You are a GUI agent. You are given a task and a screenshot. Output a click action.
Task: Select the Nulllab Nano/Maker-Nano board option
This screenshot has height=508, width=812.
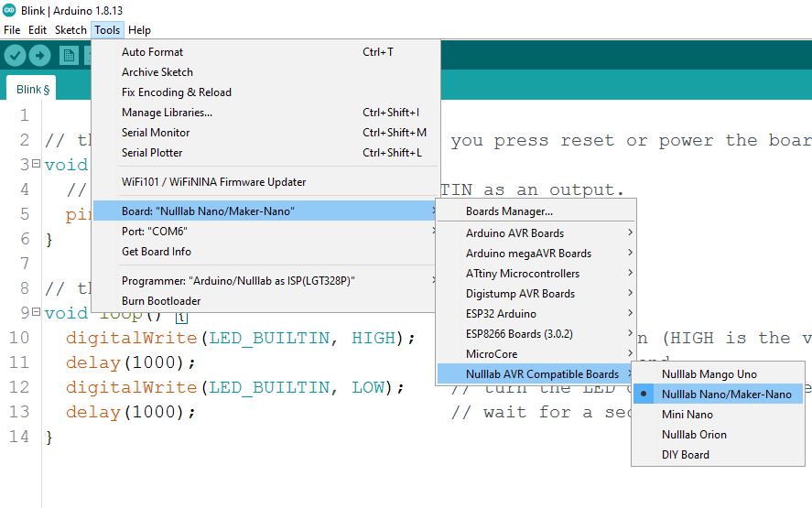726,394
